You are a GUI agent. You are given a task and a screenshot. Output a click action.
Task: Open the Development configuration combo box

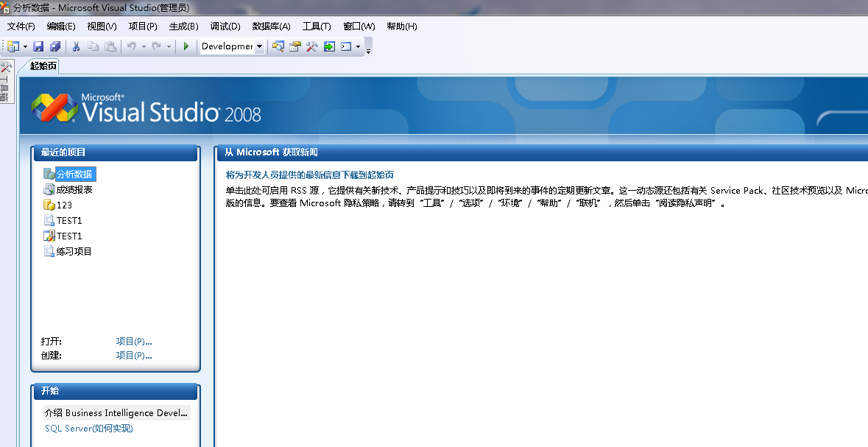[232, 46]
